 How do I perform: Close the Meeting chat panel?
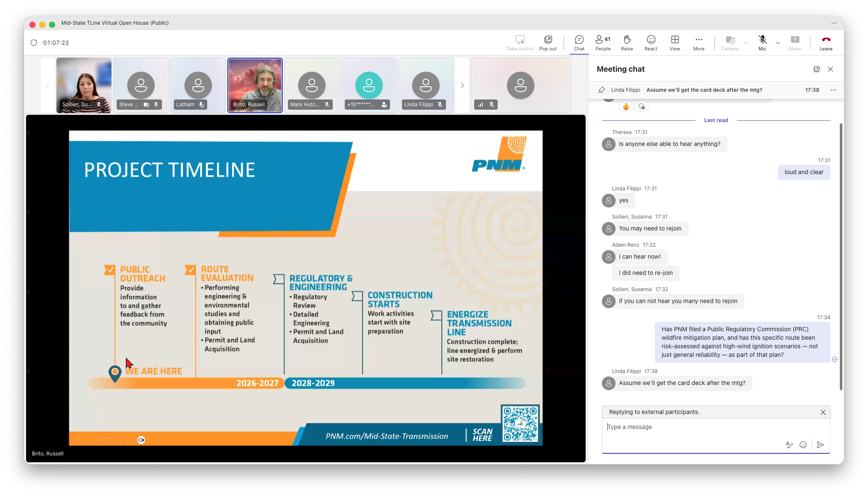830,69
